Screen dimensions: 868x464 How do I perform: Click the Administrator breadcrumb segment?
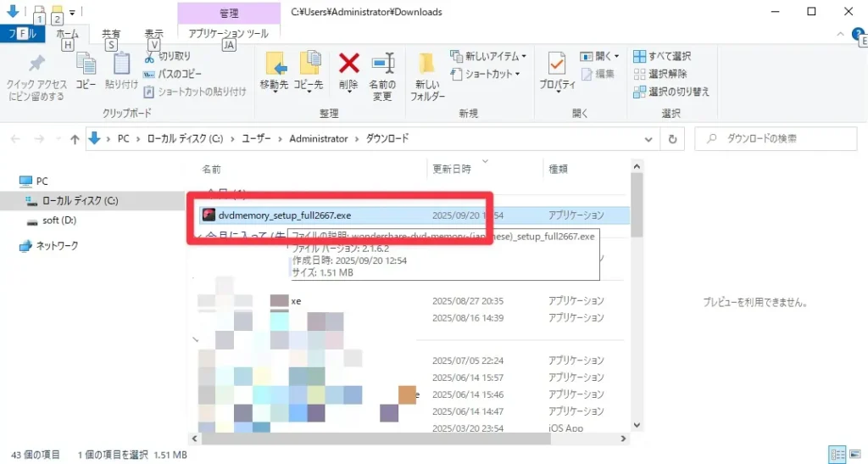(x=319, y=138)
